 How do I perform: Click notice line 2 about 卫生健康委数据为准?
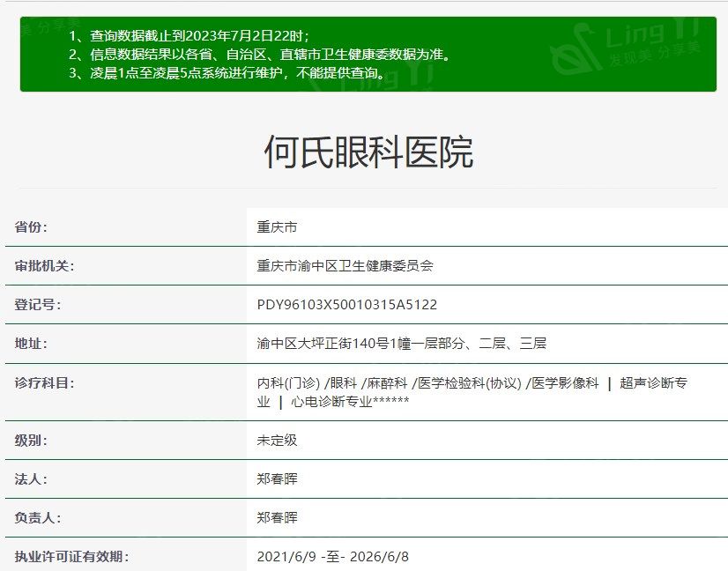259,55
